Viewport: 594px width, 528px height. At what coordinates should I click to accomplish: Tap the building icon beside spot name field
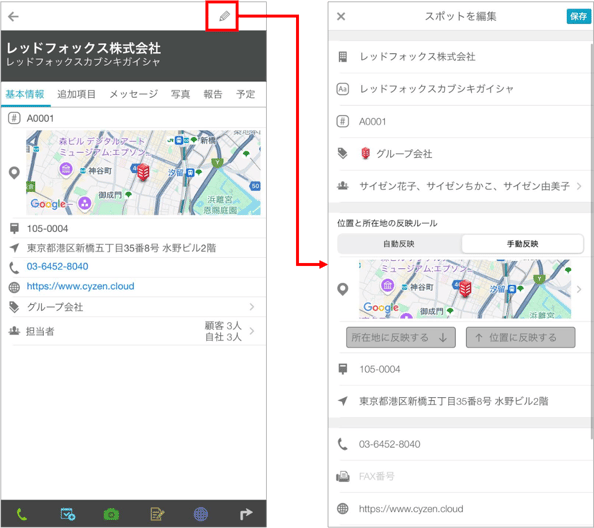pyautogui.click(x=342, y=57)
